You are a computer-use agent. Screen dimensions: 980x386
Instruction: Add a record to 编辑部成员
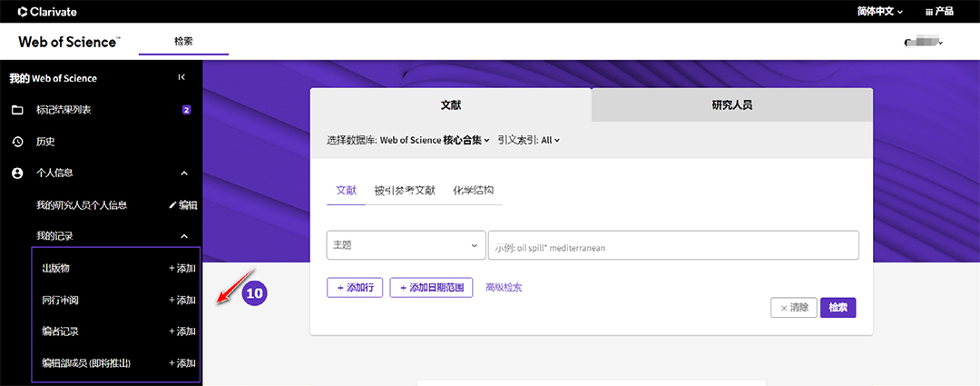pyautogui.click(x=182, y=363)
